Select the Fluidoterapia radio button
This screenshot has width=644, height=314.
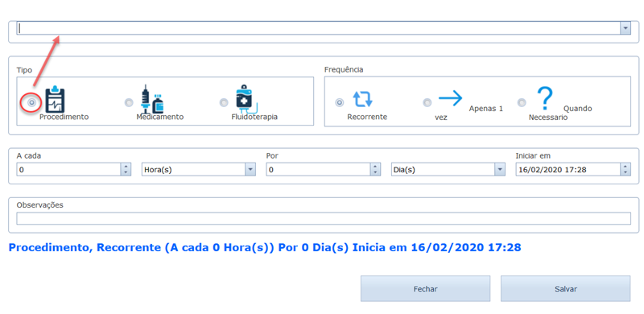[x=224, y=102]
